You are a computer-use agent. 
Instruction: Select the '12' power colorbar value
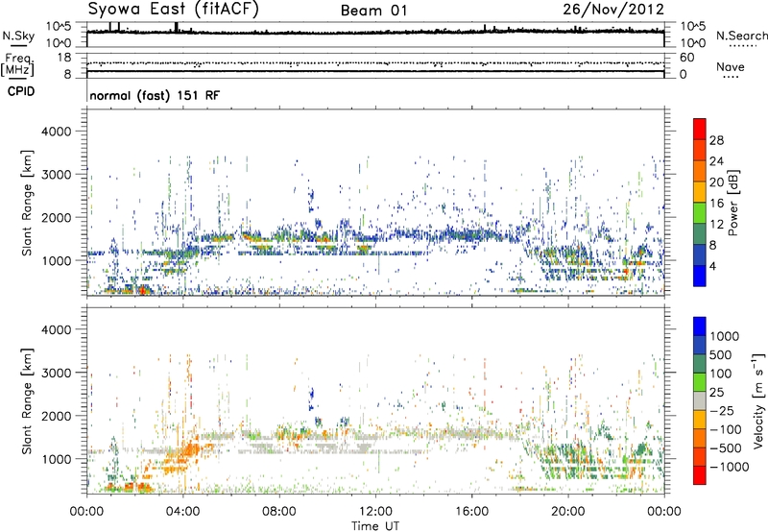(716, 225)
